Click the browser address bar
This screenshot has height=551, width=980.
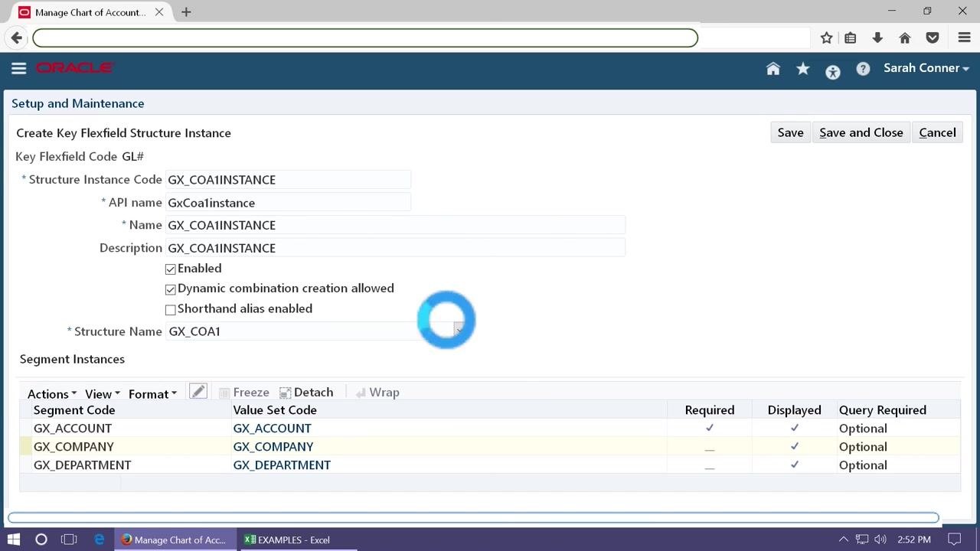pos(365,37)
